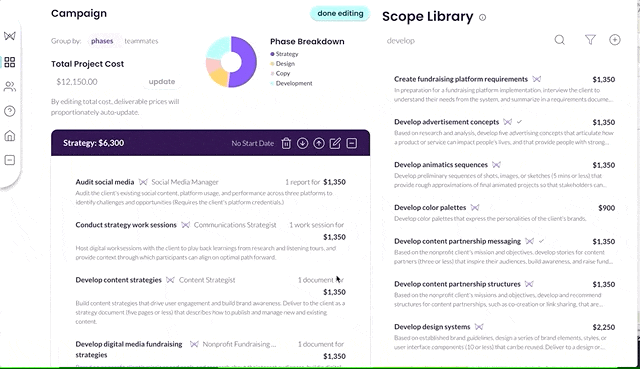The width and height of the screenshot is (640, 369).
Task: Select Develop advertisement concepts library item
Action: tap(447, 122)
